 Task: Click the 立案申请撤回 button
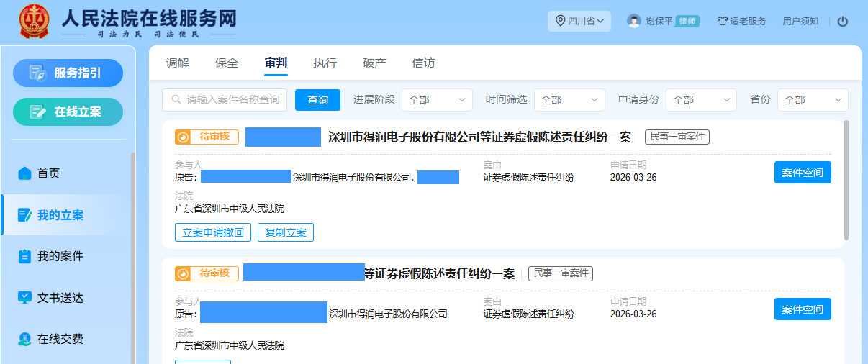213,232
